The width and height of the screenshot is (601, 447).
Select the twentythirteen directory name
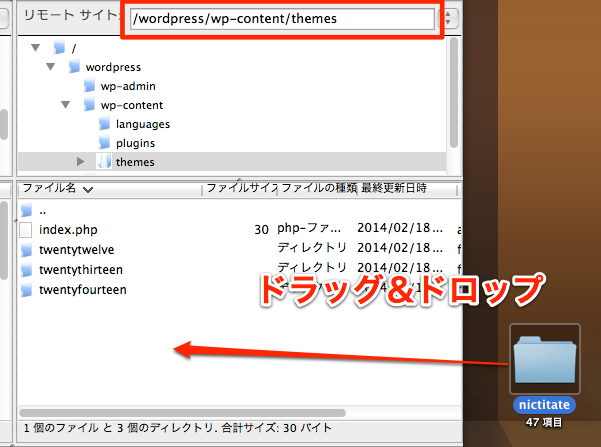81,270
